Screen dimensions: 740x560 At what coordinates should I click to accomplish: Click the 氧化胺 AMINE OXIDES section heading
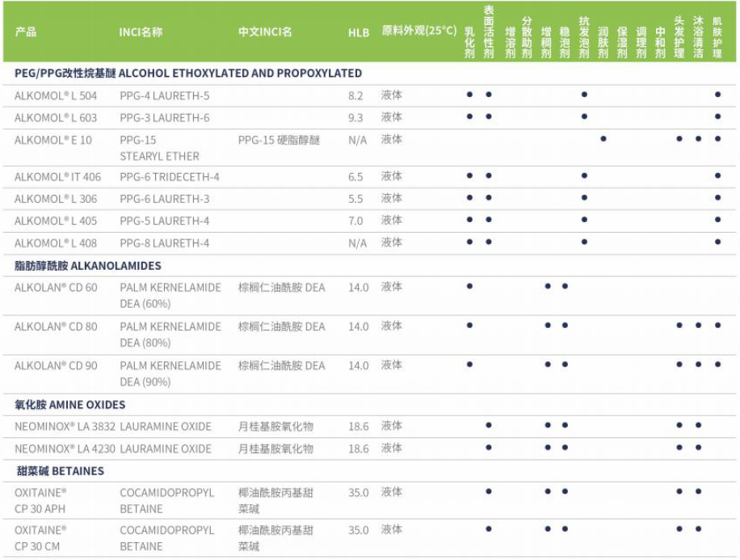click(70, 405)
